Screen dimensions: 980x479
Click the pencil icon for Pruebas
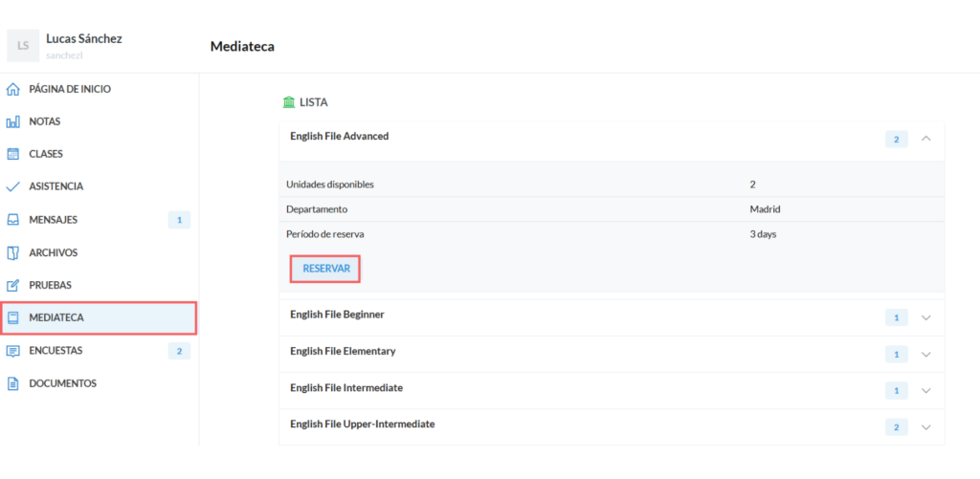13,285
